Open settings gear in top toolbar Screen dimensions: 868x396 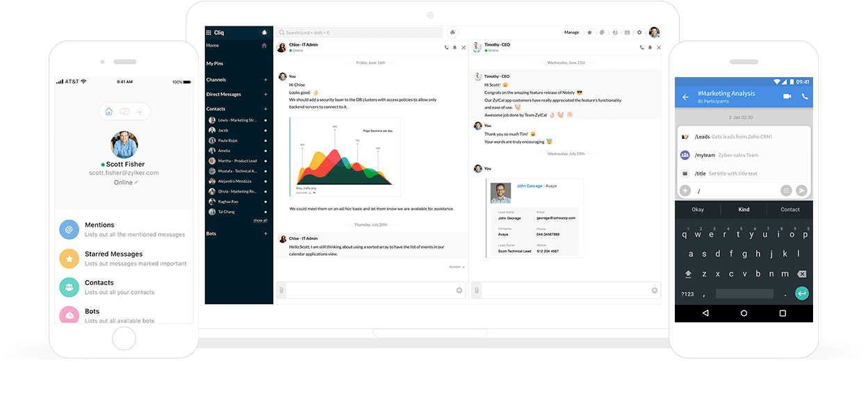click(639, 32)
